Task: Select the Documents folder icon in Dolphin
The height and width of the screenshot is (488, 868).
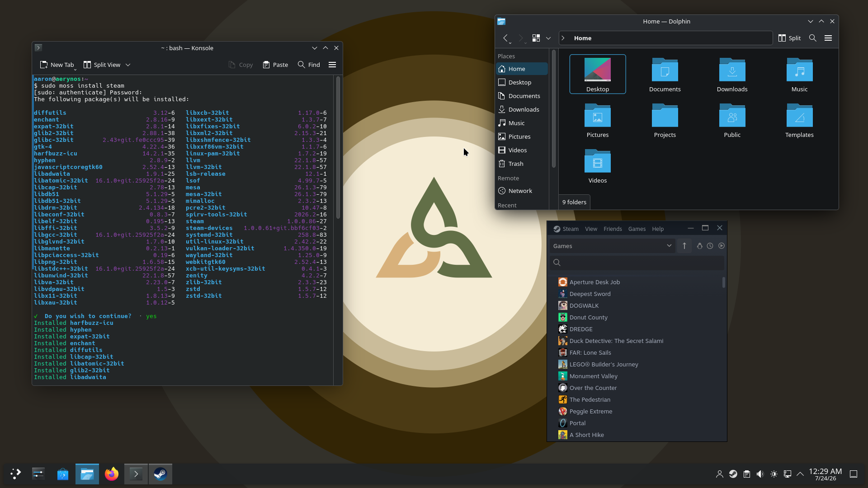Action: coord(665,74)
